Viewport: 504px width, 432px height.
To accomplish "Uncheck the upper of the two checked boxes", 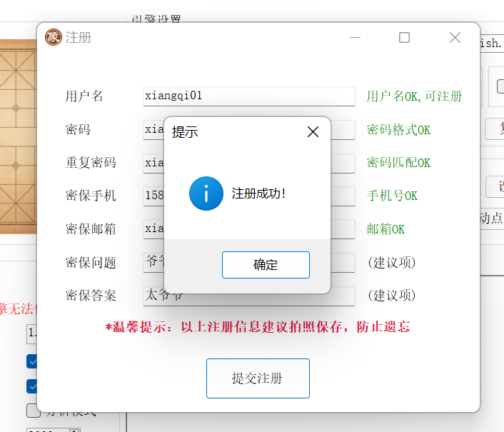I will tap(32, 361).
